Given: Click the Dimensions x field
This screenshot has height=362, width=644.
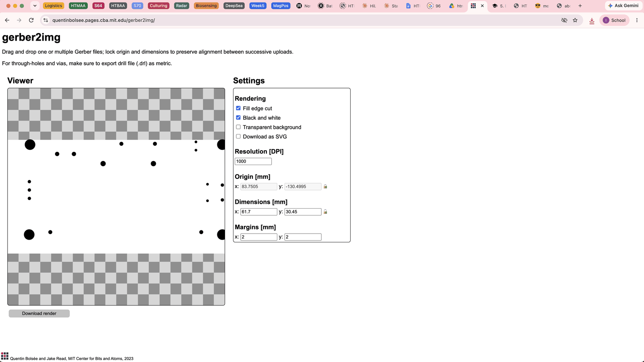Looking at the screenshot, I should 259,212.
